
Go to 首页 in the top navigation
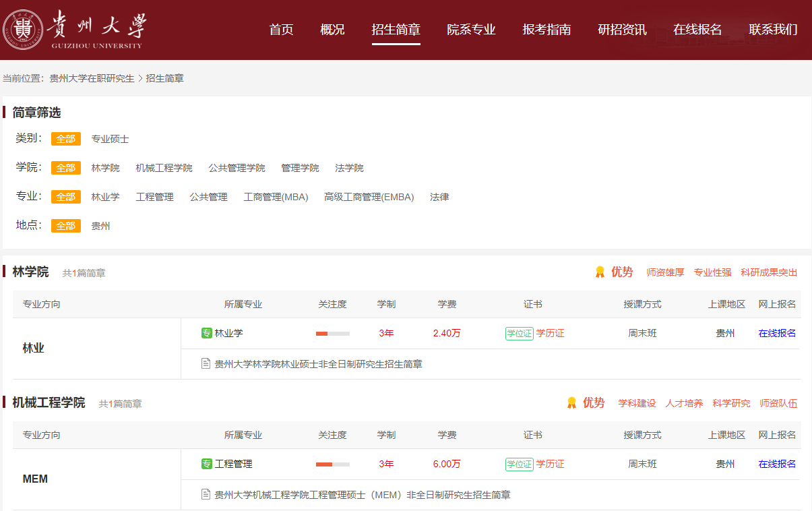(x=281, y=30)
